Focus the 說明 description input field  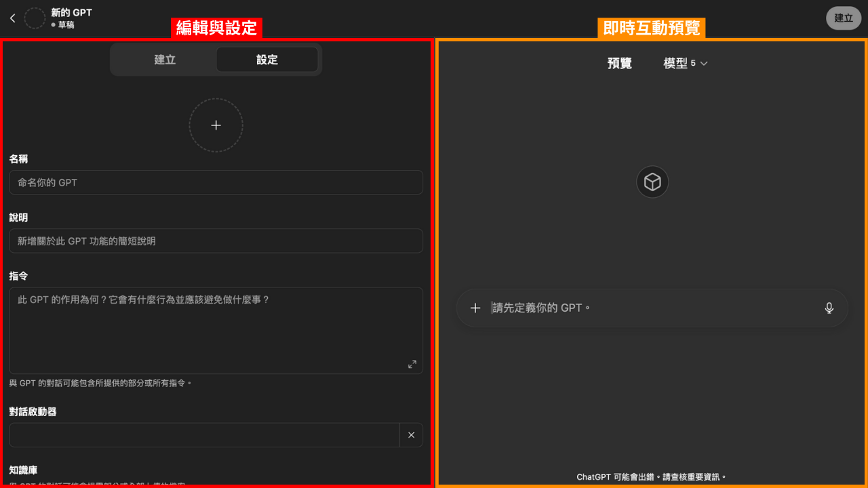coord(216,241)
